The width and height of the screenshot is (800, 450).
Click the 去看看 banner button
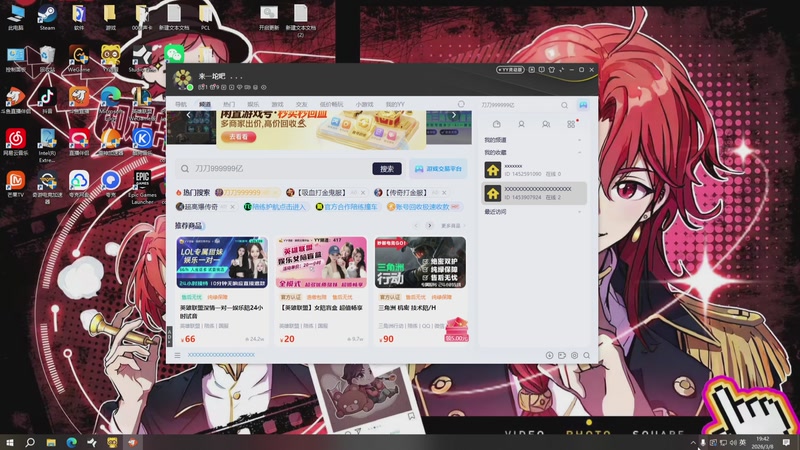(238, 137)
